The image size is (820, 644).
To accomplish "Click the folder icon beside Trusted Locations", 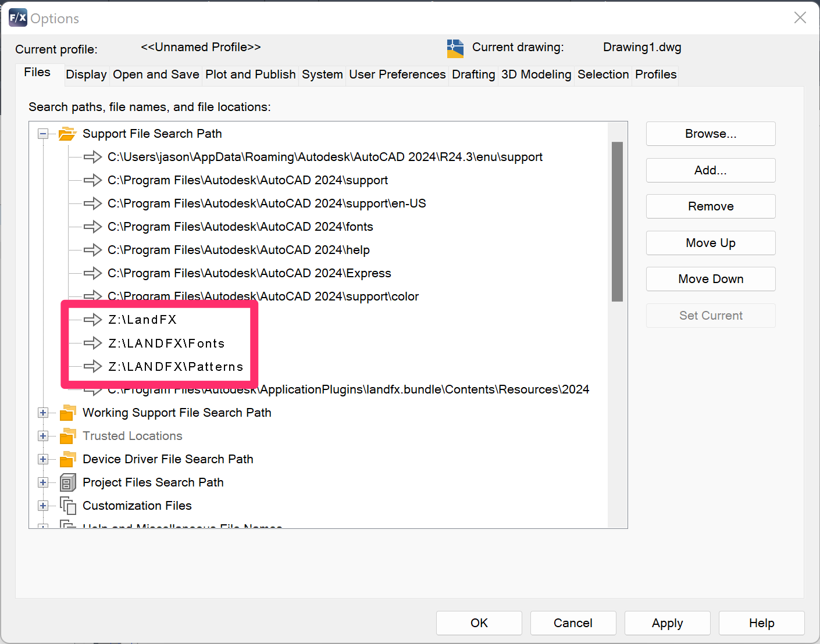I will coord(67,436).
